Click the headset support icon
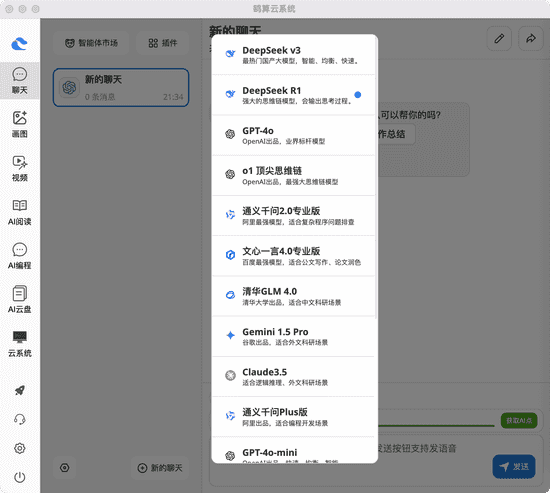This screenshot has height=493, width=550. [x=20, y=419]
